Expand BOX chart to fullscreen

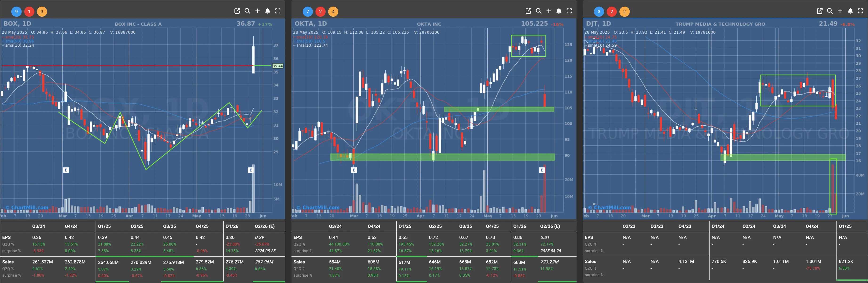(278, 11)
